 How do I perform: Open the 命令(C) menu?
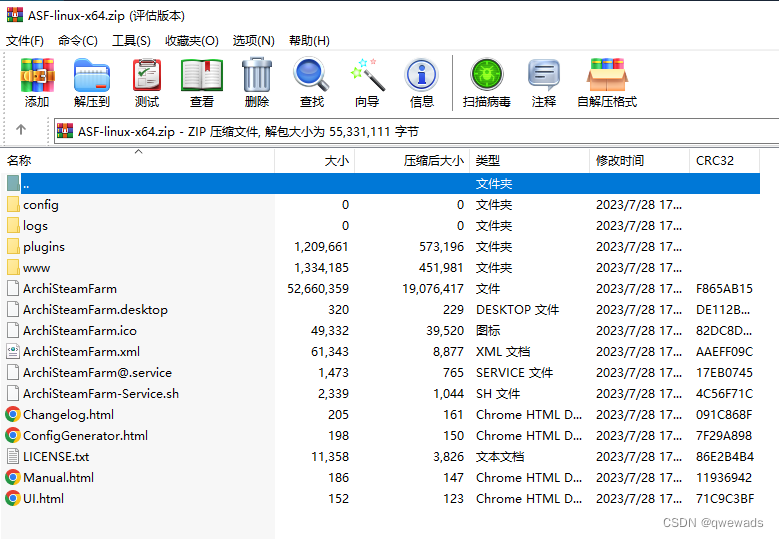78,41
